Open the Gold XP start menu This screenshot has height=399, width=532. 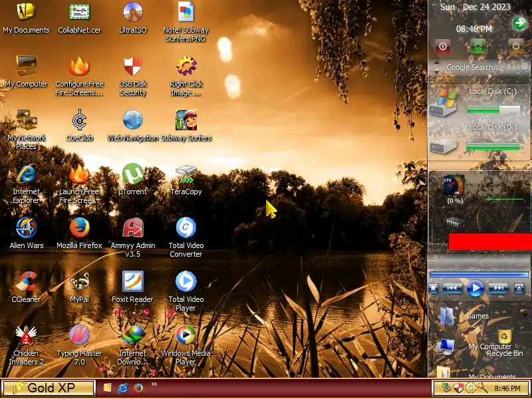48,388
